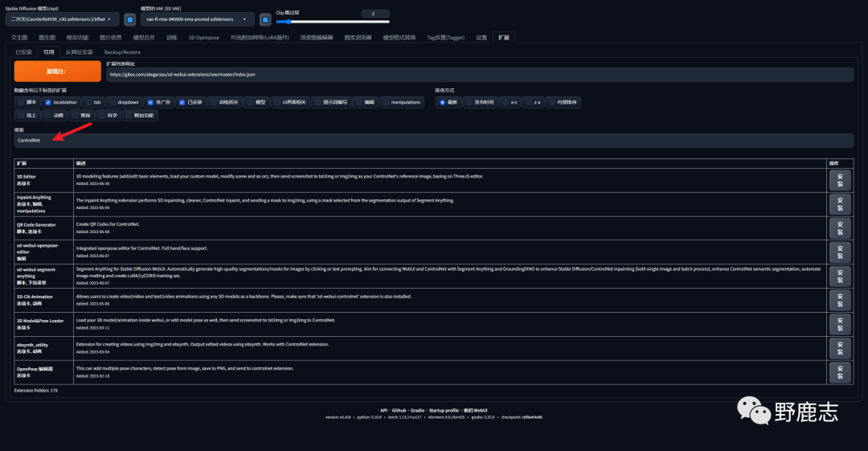Install the 3D Model&Pose Loader extension
This screenshot has height=451, width=868.
click(x=840, y=324)
